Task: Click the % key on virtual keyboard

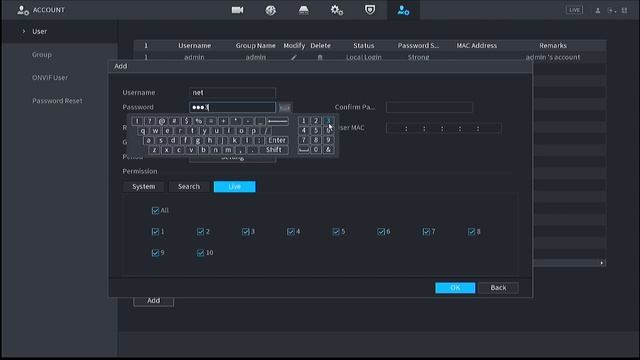Action: (x=199, y=121)
